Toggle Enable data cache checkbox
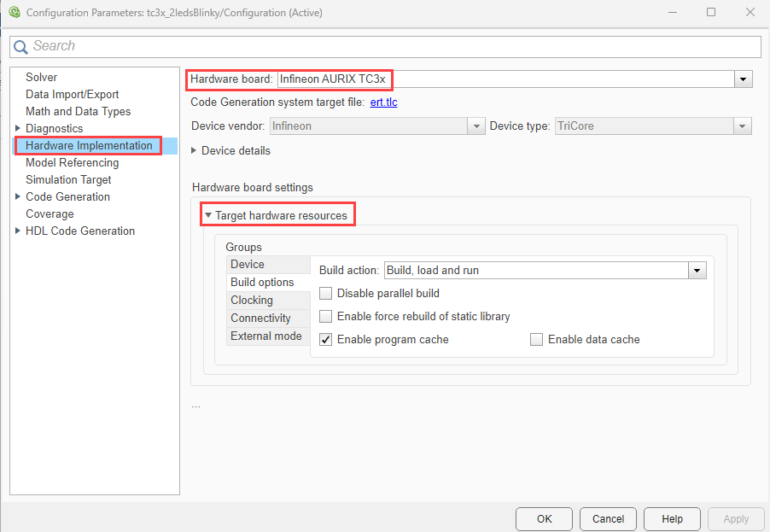The image size is (770, 532). pos(537,340)
